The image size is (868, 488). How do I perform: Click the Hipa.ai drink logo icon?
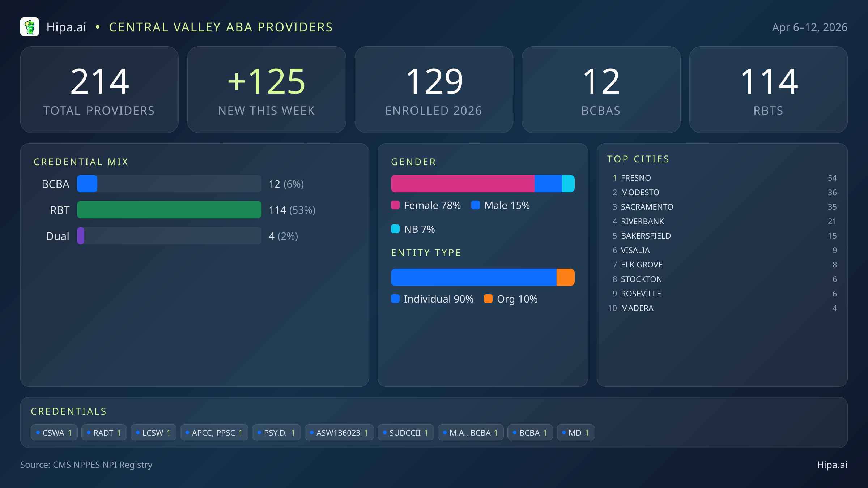30,27
